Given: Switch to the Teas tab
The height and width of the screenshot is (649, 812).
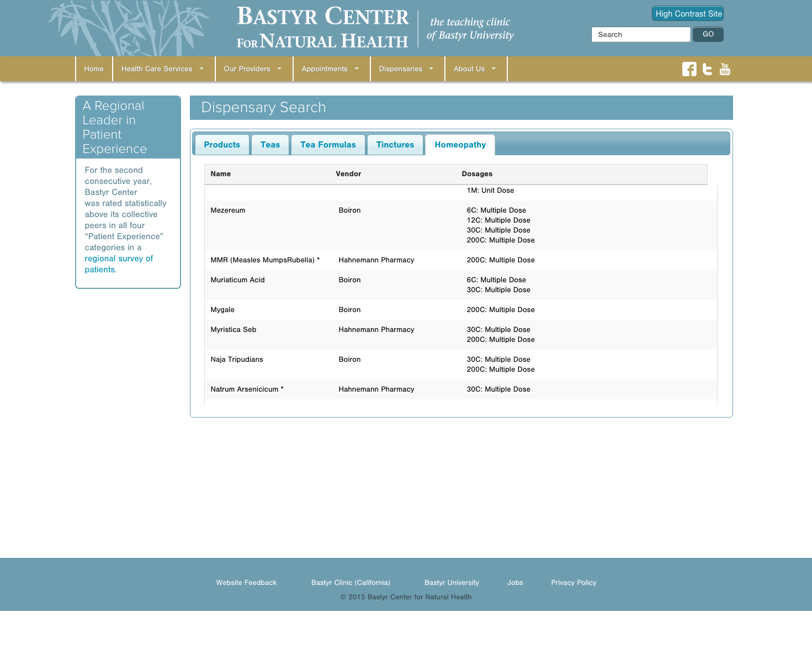Looking at the screenshot, I should tap(270, 145).
